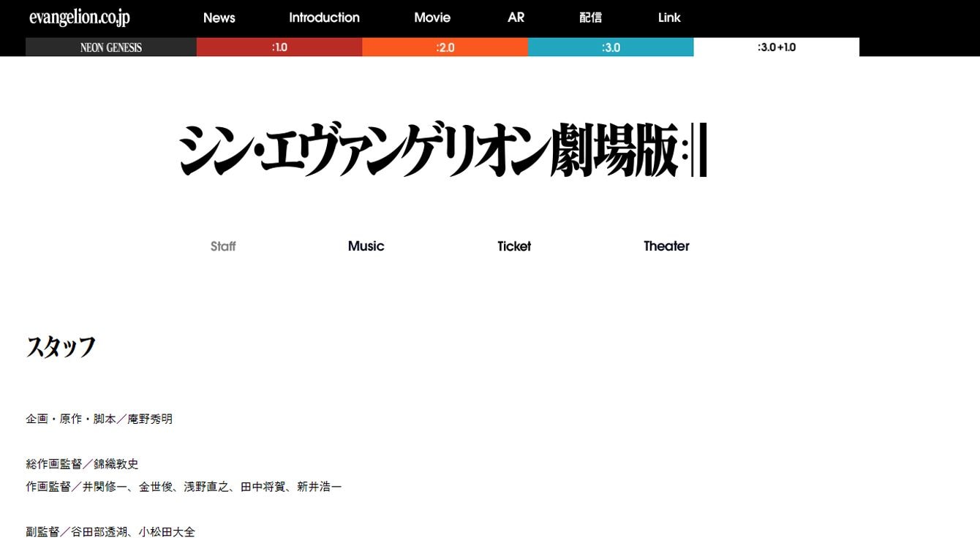Click the シン・エヴァンゲリオン劇場版 title logo
This screenshot has height=551, width=980.
(442, 151)
